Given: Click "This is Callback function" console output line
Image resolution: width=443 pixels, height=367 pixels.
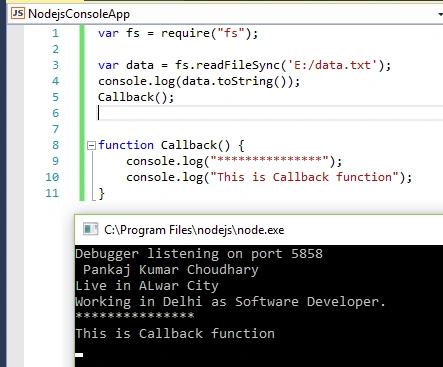Looking at the screenshot, I should click(x=175, y=334).
